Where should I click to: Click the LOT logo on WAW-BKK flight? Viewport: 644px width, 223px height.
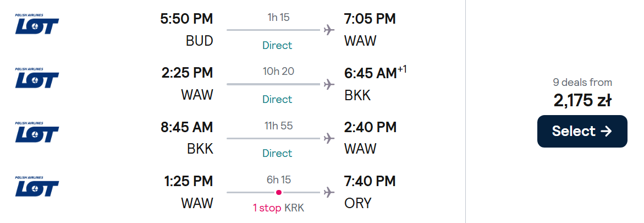(37, 78)
